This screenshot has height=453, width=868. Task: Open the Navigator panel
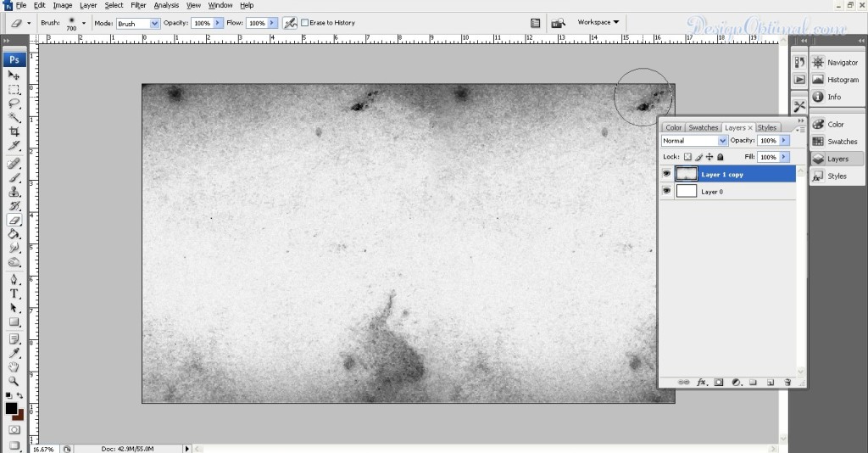point(837,63)
